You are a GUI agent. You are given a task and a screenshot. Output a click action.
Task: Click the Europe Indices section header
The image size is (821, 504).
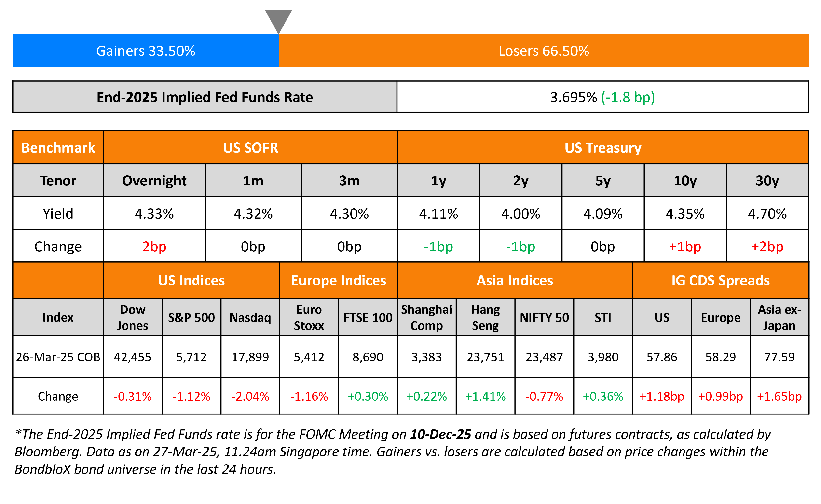[x=338, y=280]
